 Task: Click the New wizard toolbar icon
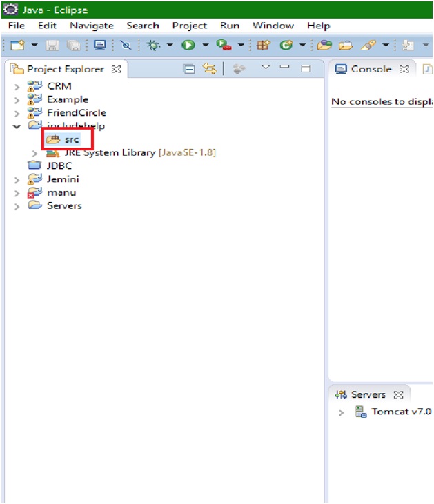coord(17,45)
